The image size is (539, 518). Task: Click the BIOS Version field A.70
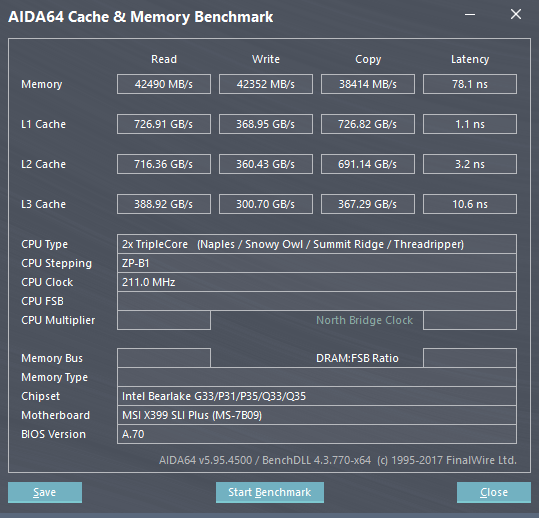(x=317, y=434)
